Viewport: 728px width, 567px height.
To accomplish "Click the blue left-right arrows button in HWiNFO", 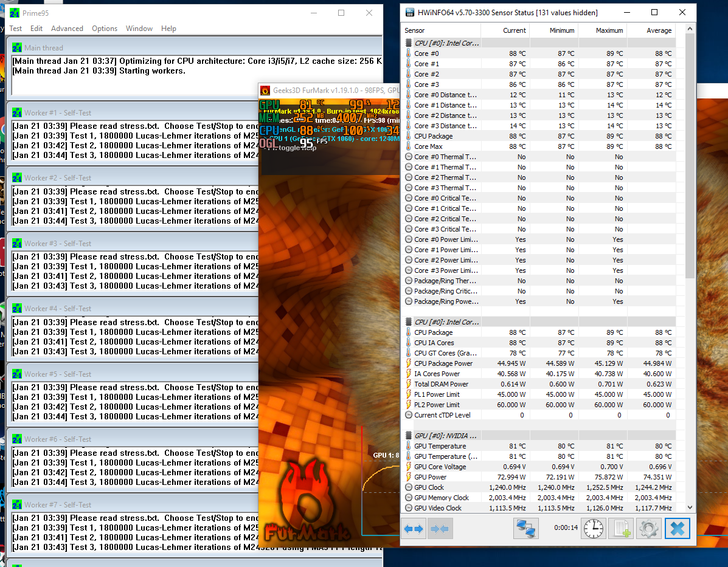I will tap(414, 529).
